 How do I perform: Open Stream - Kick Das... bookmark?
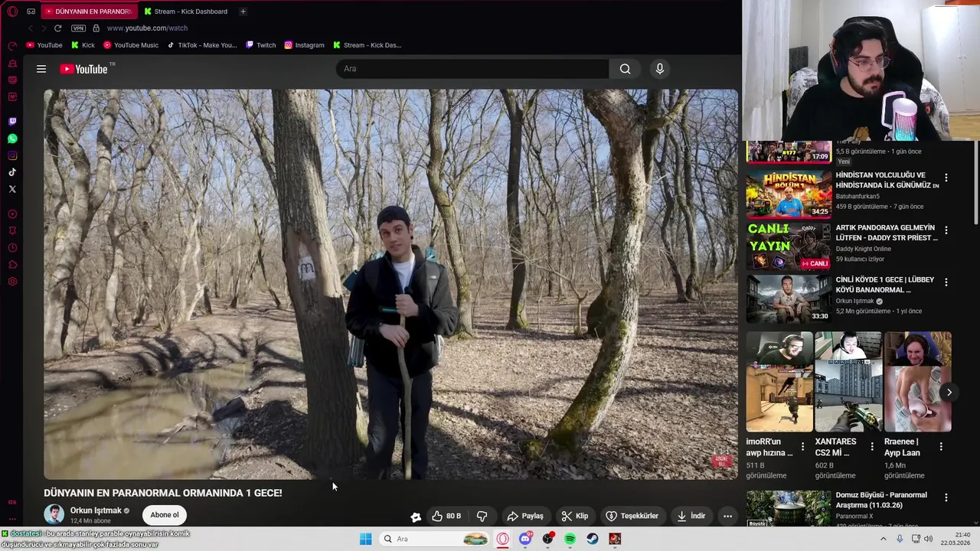click(367, 45)
